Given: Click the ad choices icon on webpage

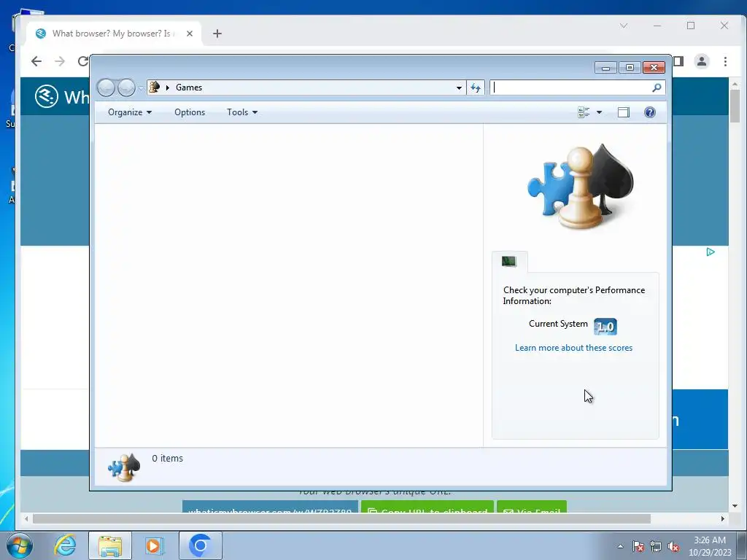Looking at the screenshot, I should pos(711,252).
